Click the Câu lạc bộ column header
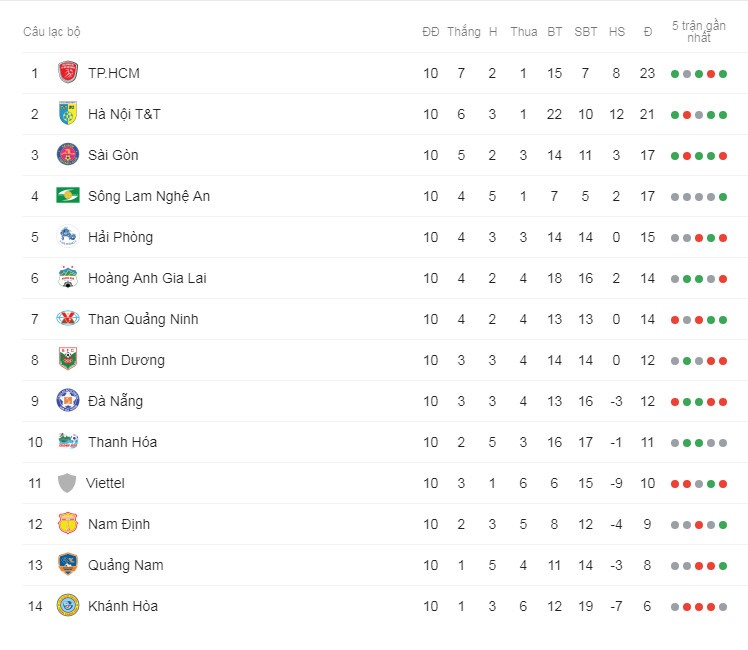 [52, 32]
